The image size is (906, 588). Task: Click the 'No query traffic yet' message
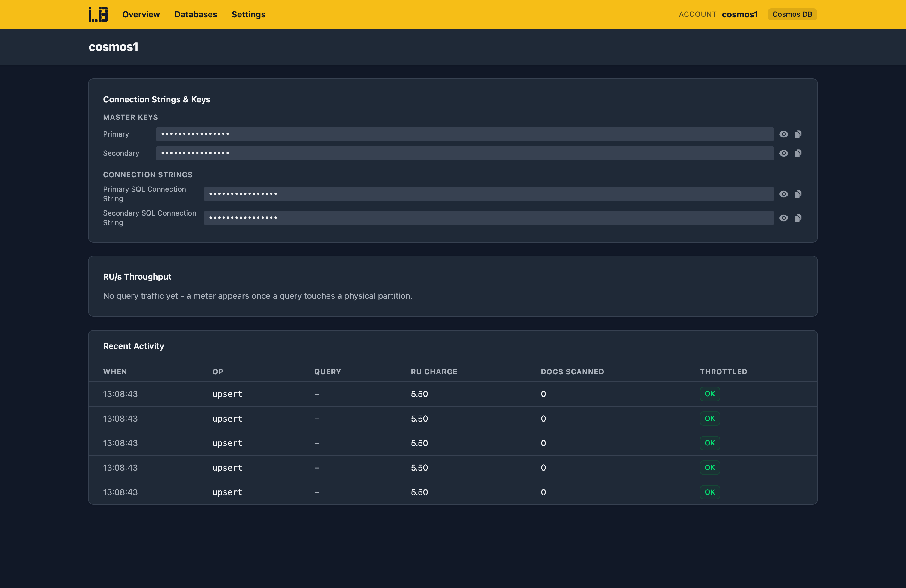258,296
